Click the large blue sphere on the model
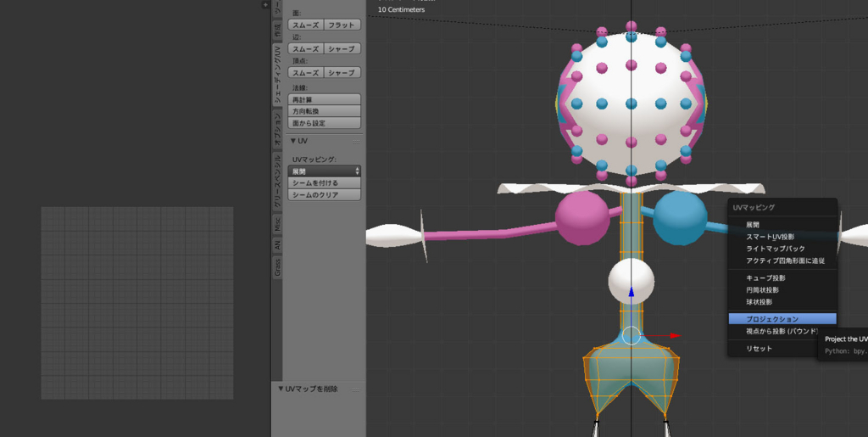The height and width of the screenshot is (437, 868). pos(681,218)
